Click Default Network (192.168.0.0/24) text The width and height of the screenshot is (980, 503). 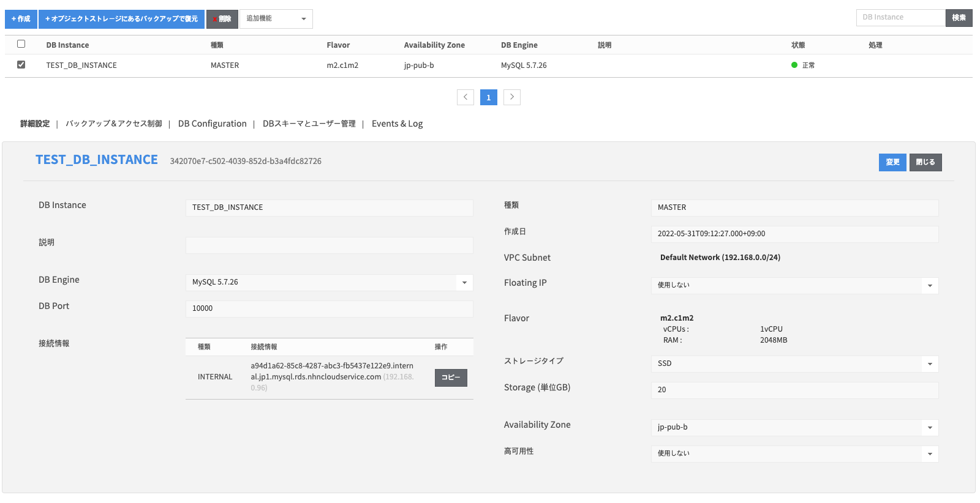720,258
